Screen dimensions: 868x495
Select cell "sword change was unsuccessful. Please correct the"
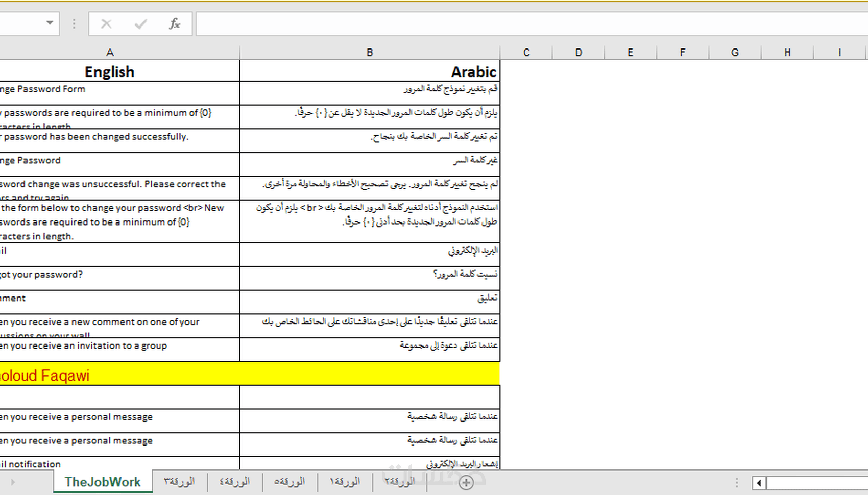click(x=119, y=188)
